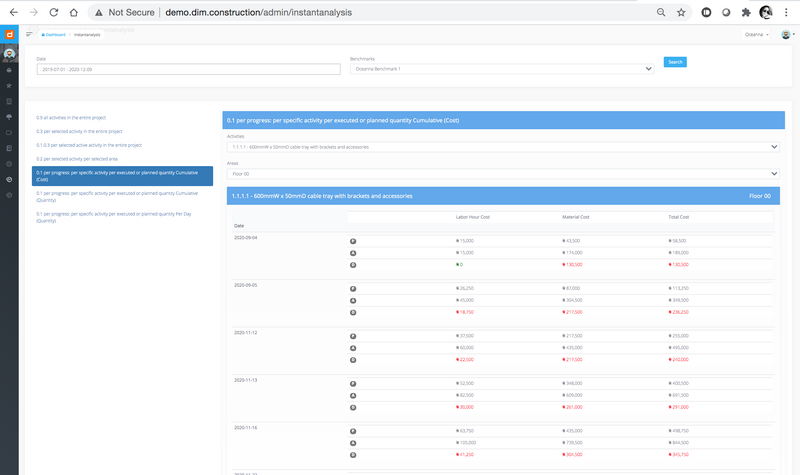This screenshot has height=475, width=800.
Task: Click the Labor Hour Cost column header
Action: coord(472,217)
